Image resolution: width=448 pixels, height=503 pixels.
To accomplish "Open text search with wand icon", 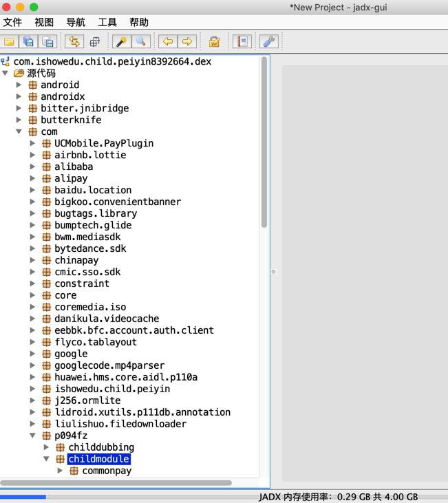I will [x=122, y=41].
